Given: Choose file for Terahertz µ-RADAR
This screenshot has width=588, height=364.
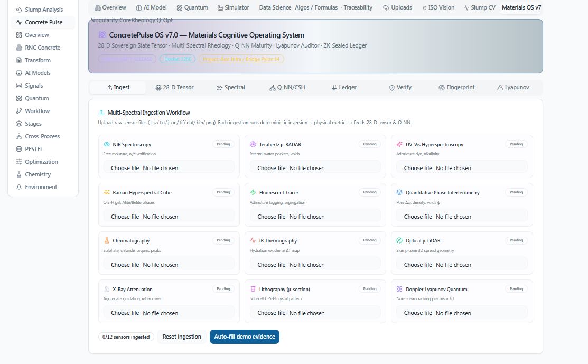Looking at the screenshot, I should 272,168.
